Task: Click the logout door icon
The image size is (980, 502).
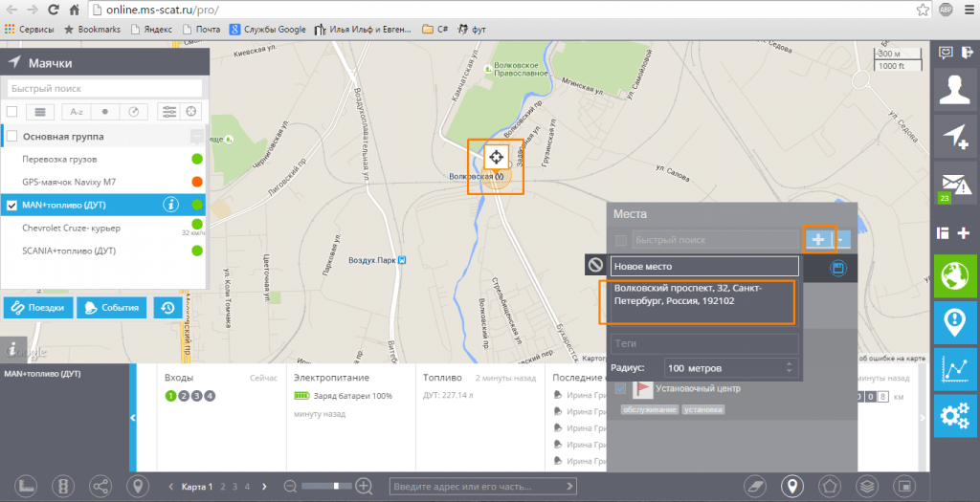Action: [967, 52]
